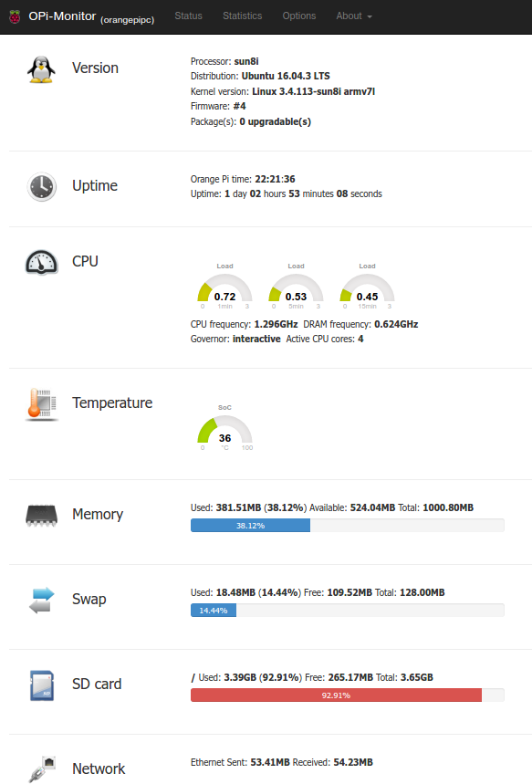Click the OPi-Monitor brand link

pos(62,16)
